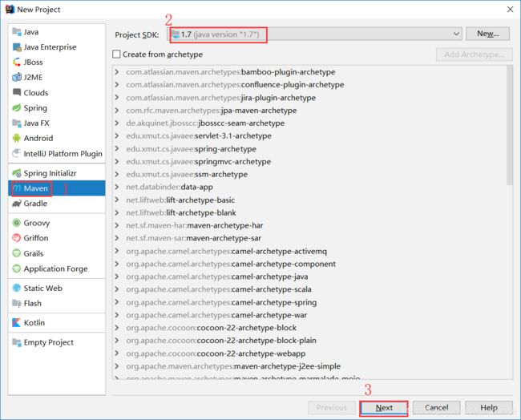Select cocoon-22-archetype-block row
The image size is (521, 420).
click(x=309, y=328)
